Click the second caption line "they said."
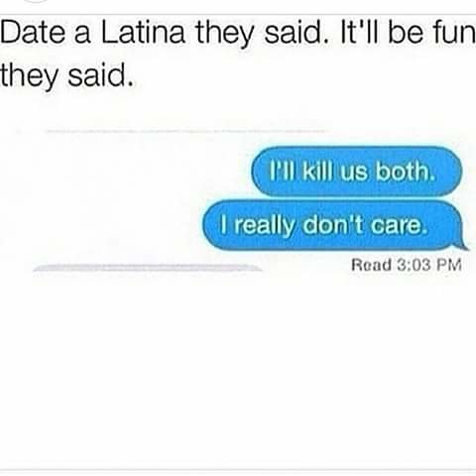 tap(67, 76)
